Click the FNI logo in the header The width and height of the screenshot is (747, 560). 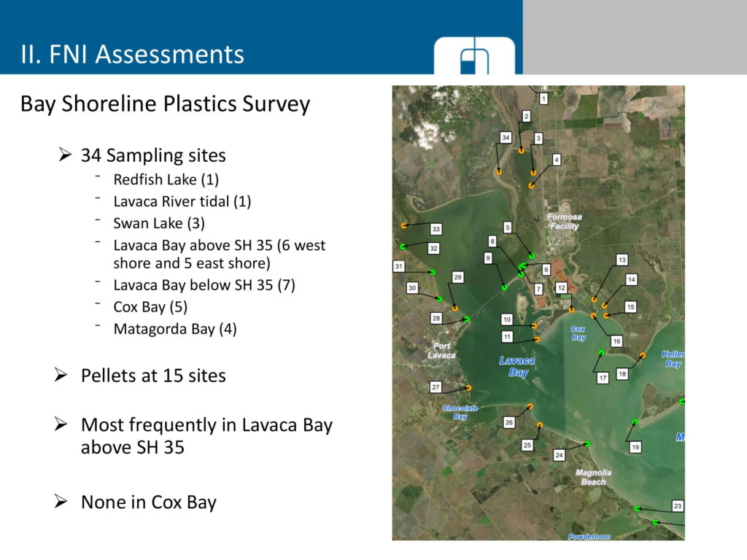pyautogui.click(x=474, y=57)
